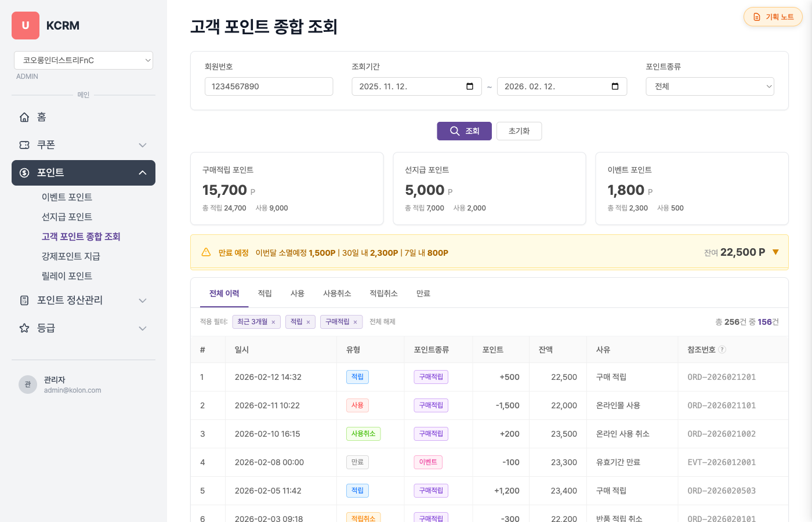812x522 pixels.
Task: Click the star icon next to 등급
Action: 24,328
